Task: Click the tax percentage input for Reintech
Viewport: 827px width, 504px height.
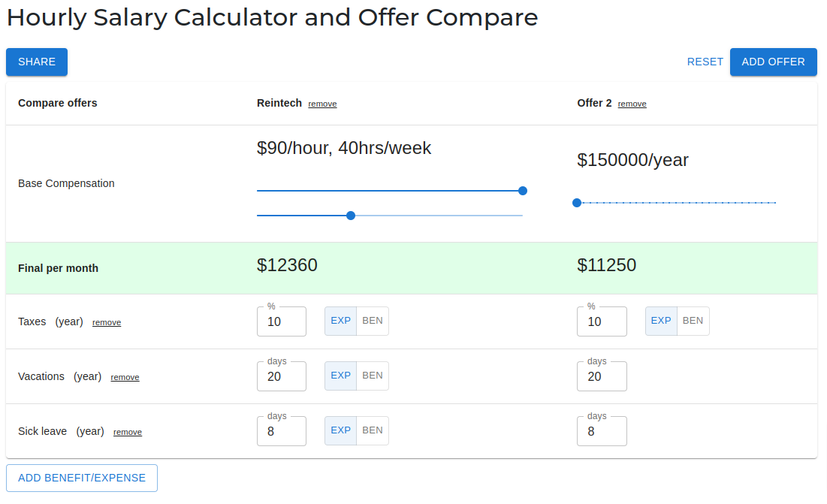Action: point(281,321)
